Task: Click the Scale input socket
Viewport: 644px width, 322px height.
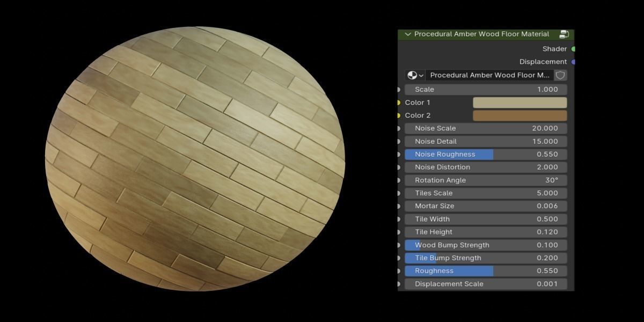Action: click(398, 90)
